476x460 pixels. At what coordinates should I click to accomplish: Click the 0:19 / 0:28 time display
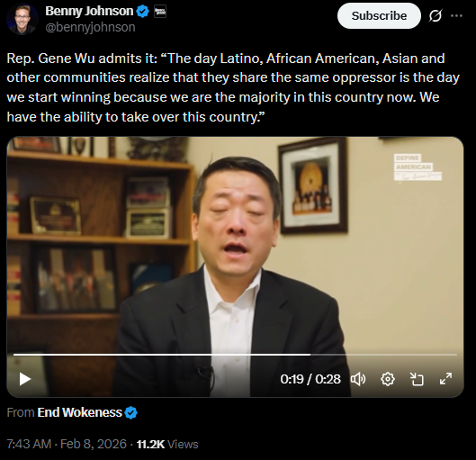(x=310, y=379)
